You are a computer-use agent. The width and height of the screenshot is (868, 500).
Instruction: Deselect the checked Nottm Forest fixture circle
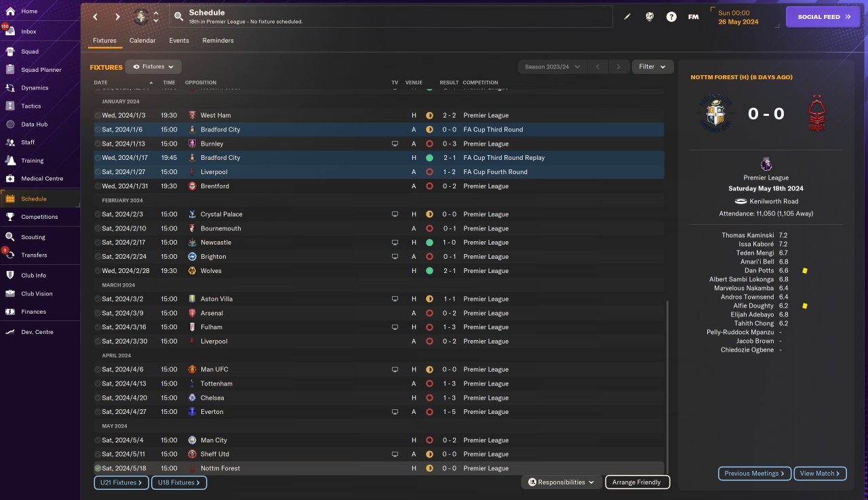98,468
